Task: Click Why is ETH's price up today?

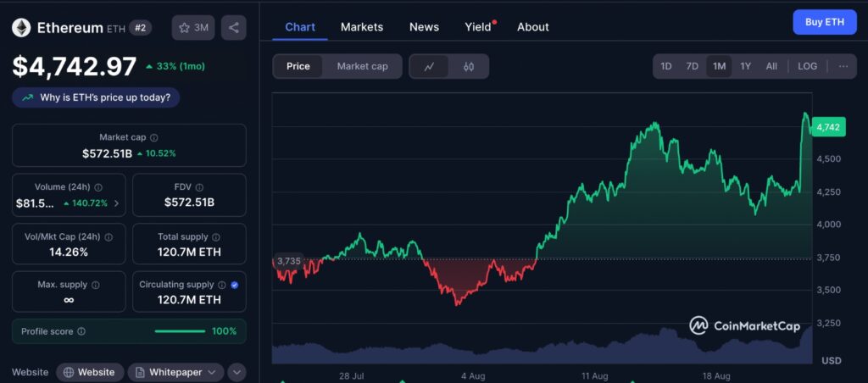Action: pos(96,98)
